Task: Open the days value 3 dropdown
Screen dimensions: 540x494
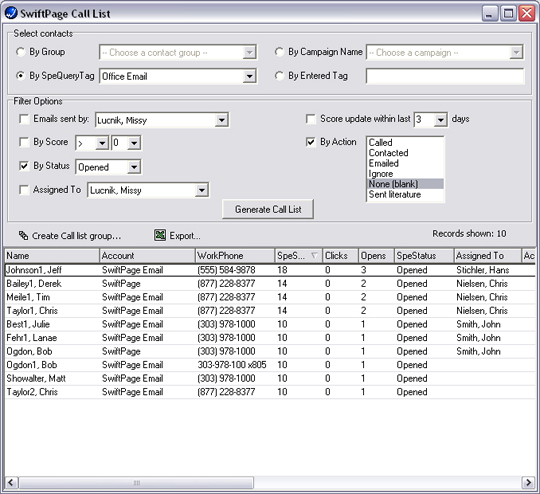Action: (x=440, y=120)
